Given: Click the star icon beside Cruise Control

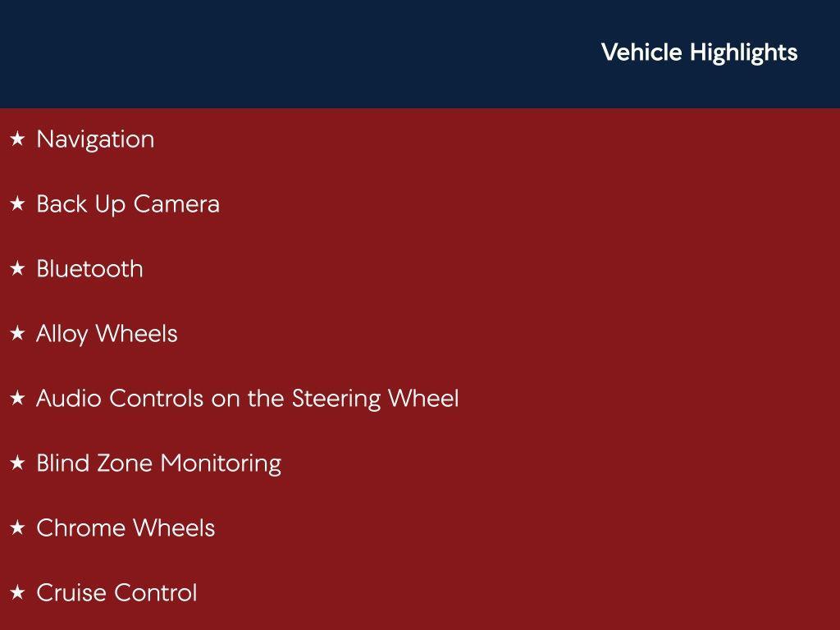Looking at the screenshot, I should [17, 593].
